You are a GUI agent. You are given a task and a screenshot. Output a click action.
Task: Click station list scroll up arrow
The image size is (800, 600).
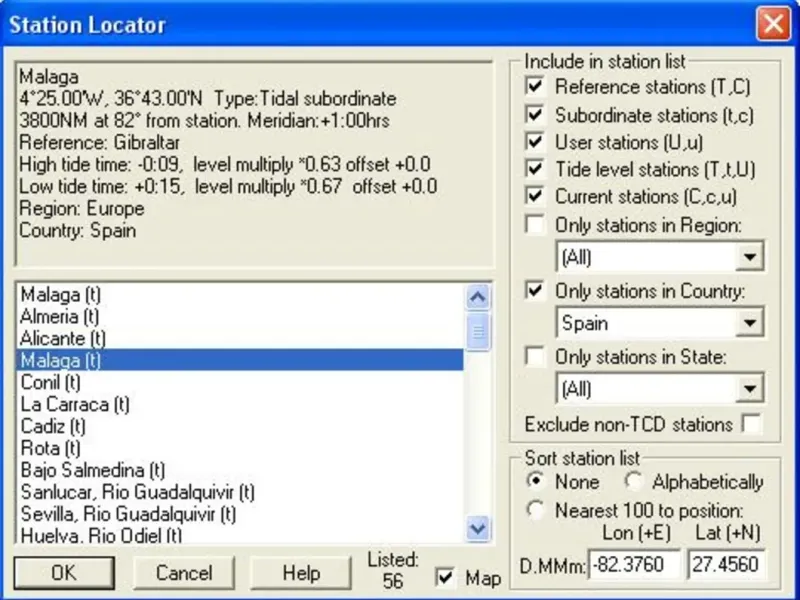(478, 297)
